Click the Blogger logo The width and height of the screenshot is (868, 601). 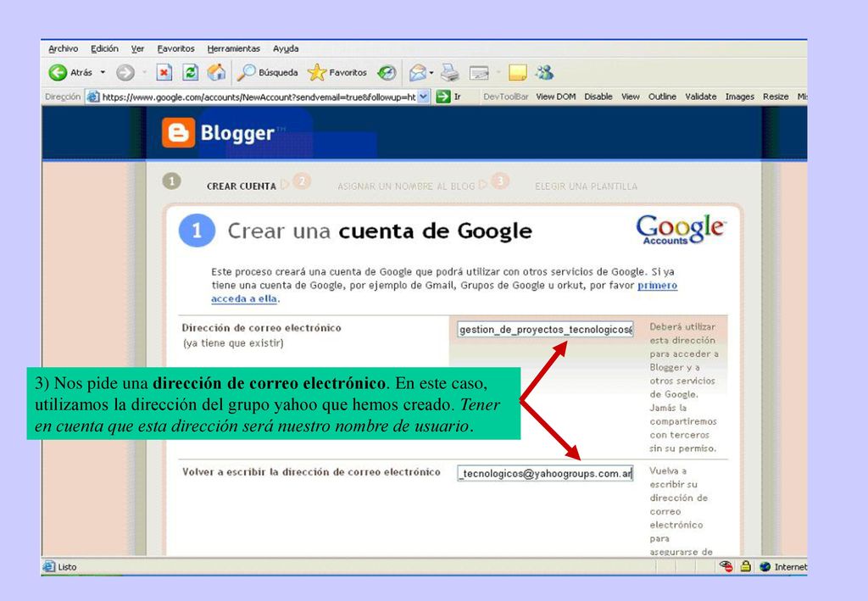[x=218, y=133]
